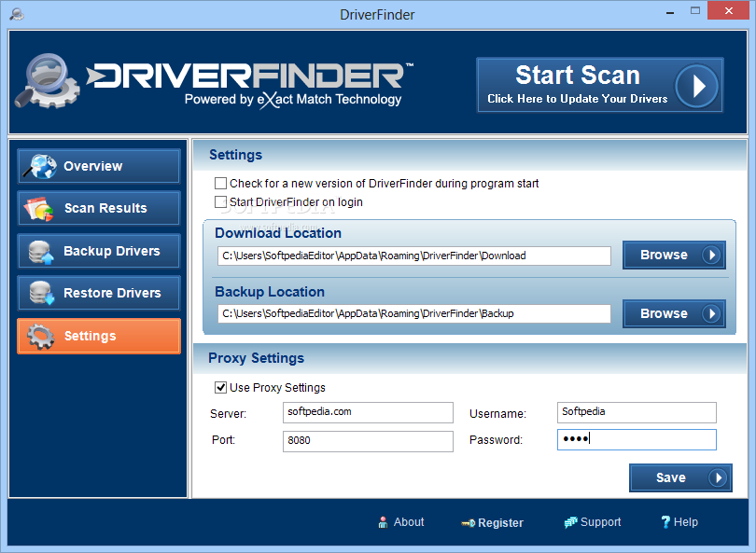
Task: Click the proxy Password field
Action: [x=637, y=439]
